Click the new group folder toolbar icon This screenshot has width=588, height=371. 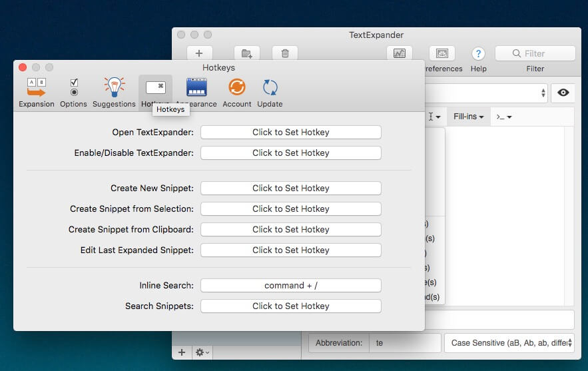[x=247, y=53]
